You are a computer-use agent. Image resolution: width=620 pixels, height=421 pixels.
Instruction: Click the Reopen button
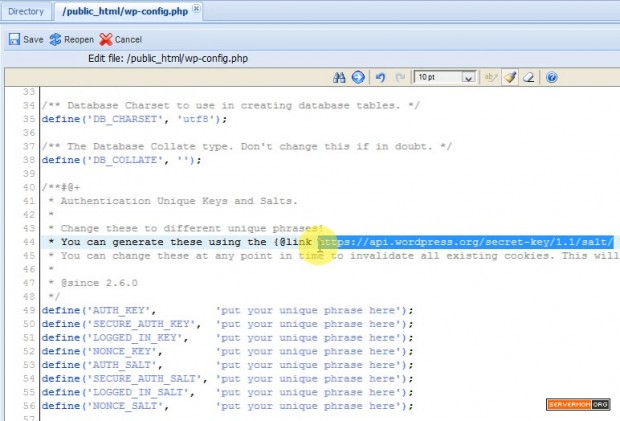click(71, 39)
